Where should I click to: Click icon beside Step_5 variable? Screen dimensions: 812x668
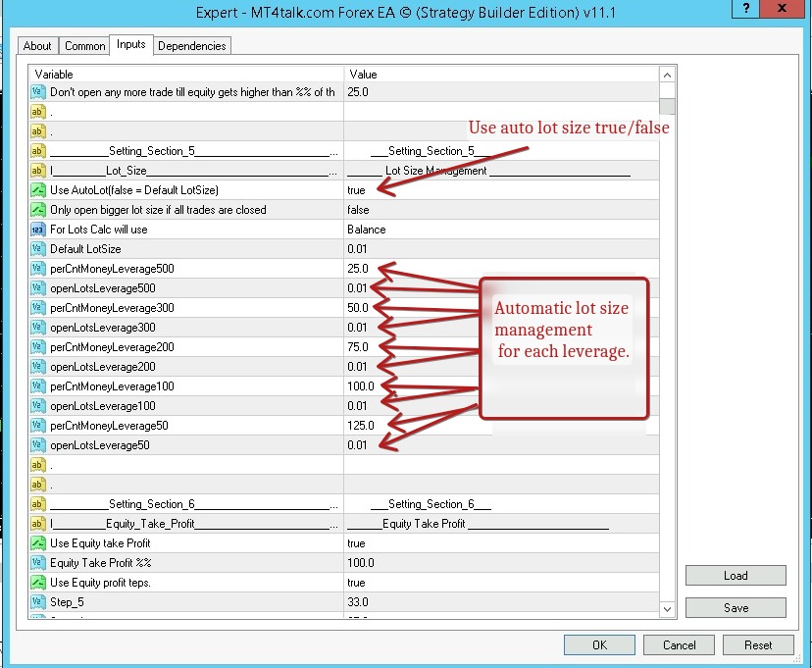coord(38,602)
